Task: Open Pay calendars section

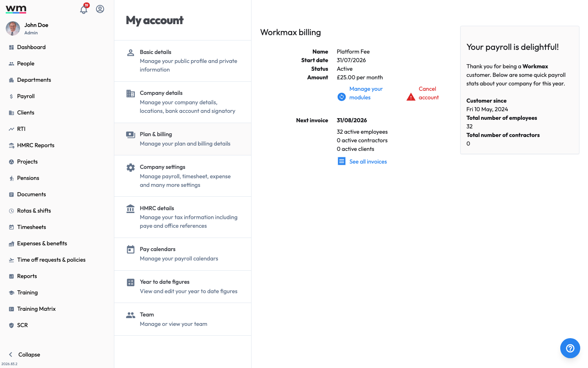Action: coord(183,254)
